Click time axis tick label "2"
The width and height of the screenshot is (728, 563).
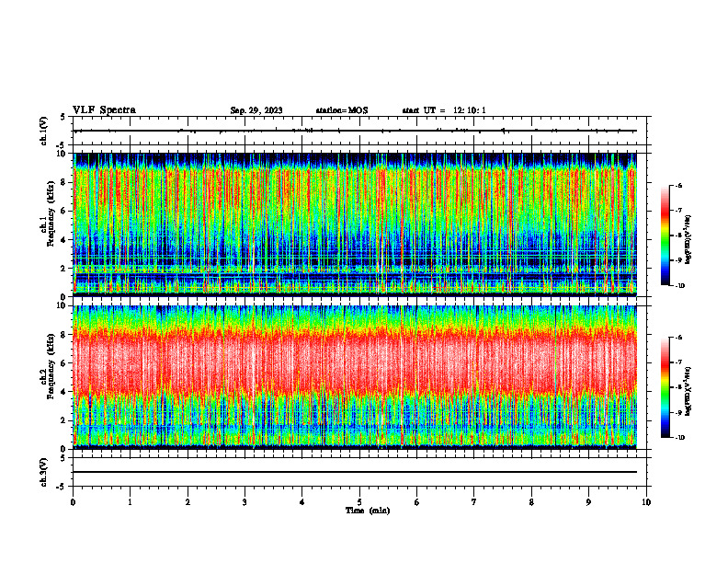[x=188, y=502]
